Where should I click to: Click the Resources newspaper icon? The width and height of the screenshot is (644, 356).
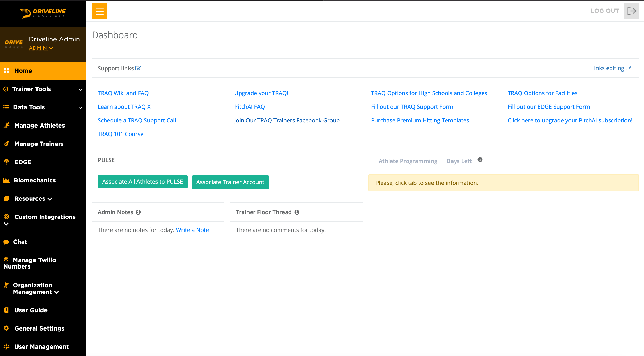click(x=6, y=198)
